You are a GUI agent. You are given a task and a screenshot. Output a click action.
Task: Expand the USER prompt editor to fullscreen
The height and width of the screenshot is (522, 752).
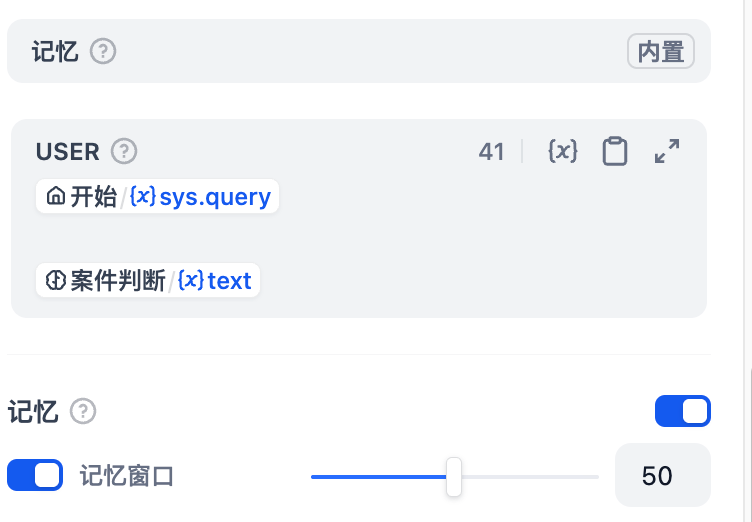[x=667, y=152]
